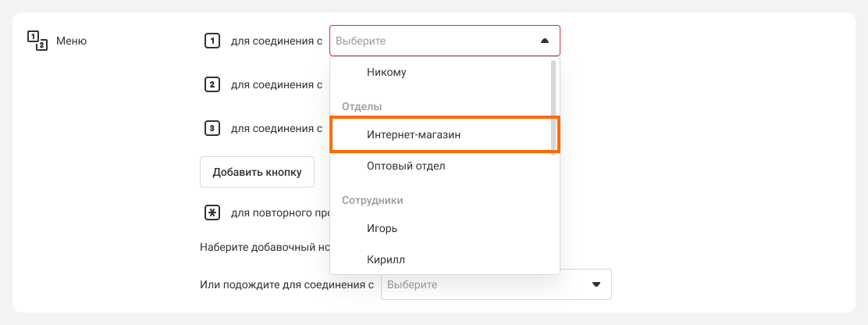Collapse the open dropdown using its up arrow

pos(544,41)
